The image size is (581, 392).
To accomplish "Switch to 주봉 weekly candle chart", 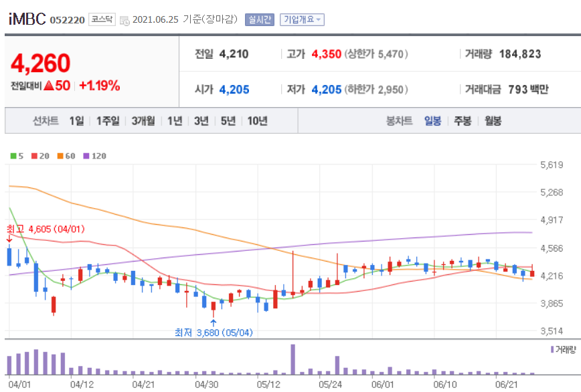I will coord(463,120).
